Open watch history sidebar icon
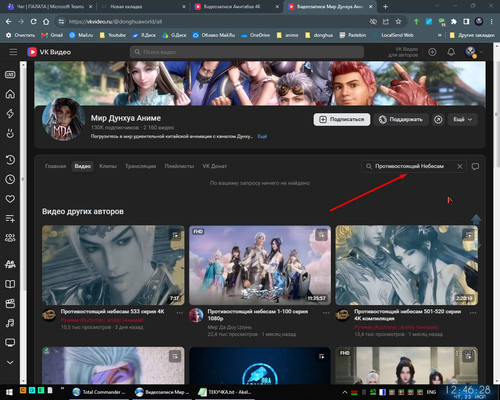Viewport: 500px width, 400px height. point(10,159)
